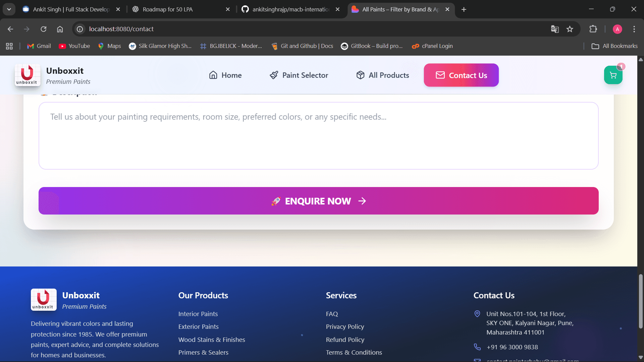Screen dimensions: 644x362
Task: Click the browser home icon
Action: pyautogui.click(x=60, y=29)
